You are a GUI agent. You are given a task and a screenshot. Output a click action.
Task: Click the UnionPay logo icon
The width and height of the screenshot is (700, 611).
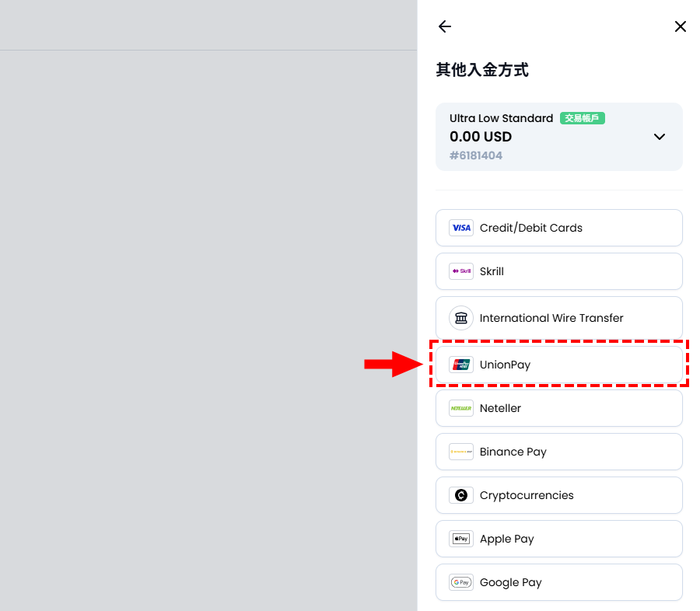461,365
